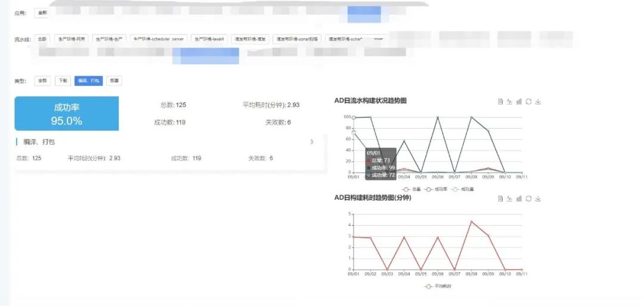The width and height of the screenshot is (644, 306).
Task: Open data view of AD日流水构建状况趋势图
Action: [500, 101]
